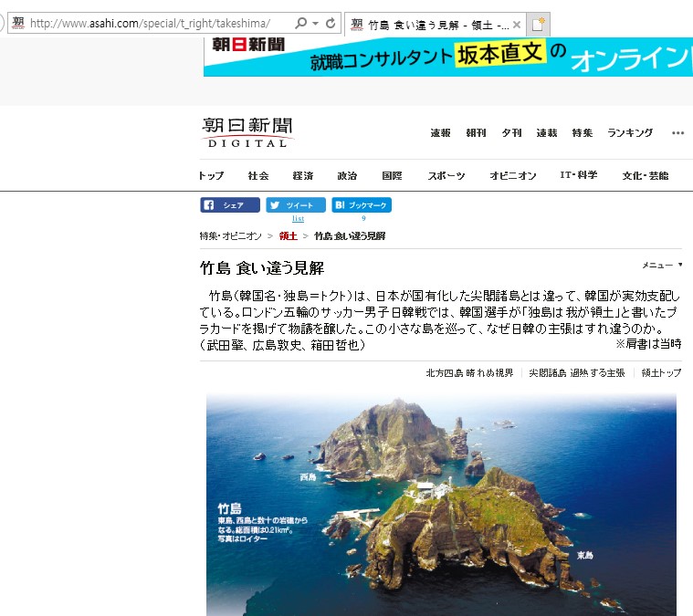Share article via Facebook シェア button

[230, 205]
